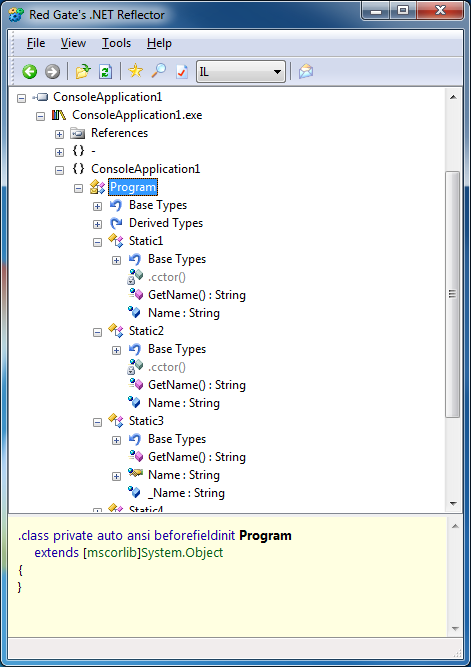Click the Static3 class icon

click(x=116, y=421)
